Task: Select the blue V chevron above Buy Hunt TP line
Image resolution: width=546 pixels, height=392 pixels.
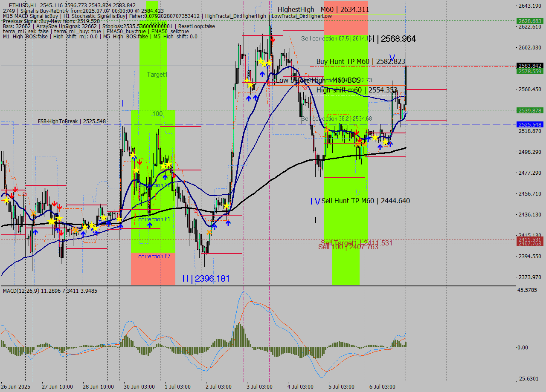Action: click(x=393, y=57)
